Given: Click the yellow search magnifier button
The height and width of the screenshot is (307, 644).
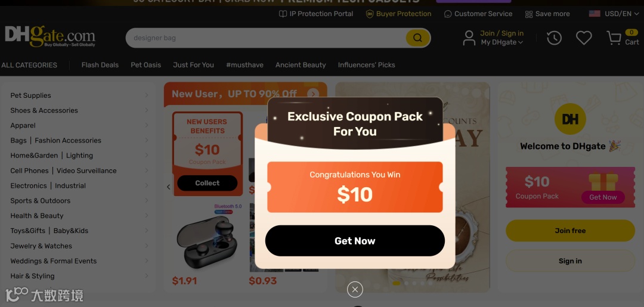Looking at the screenshot, I should pos(417,38).
